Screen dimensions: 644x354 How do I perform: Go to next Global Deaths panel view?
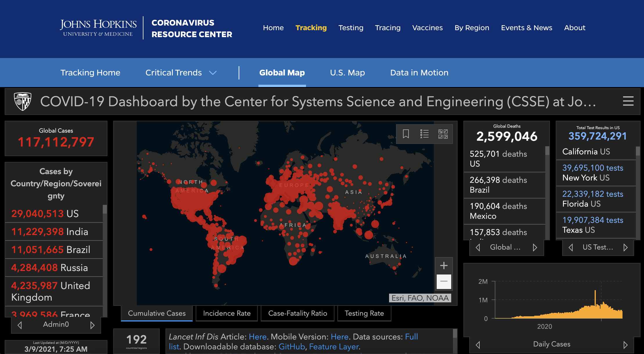535,247
